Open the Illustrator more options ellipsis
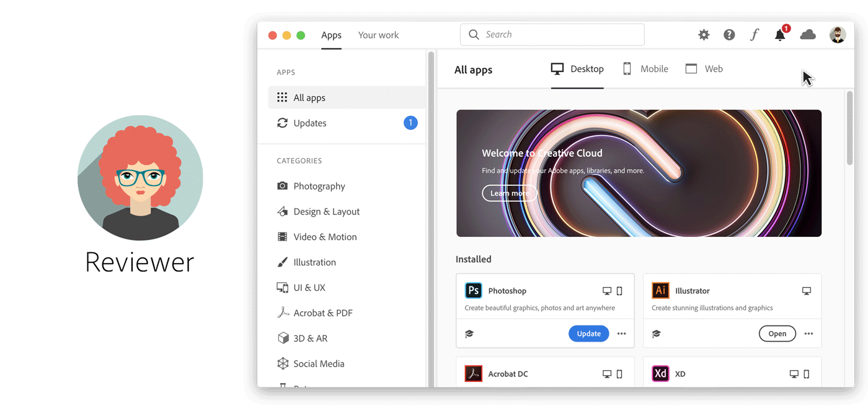Viewport: 868px width, 408px height. click(808, 334)
